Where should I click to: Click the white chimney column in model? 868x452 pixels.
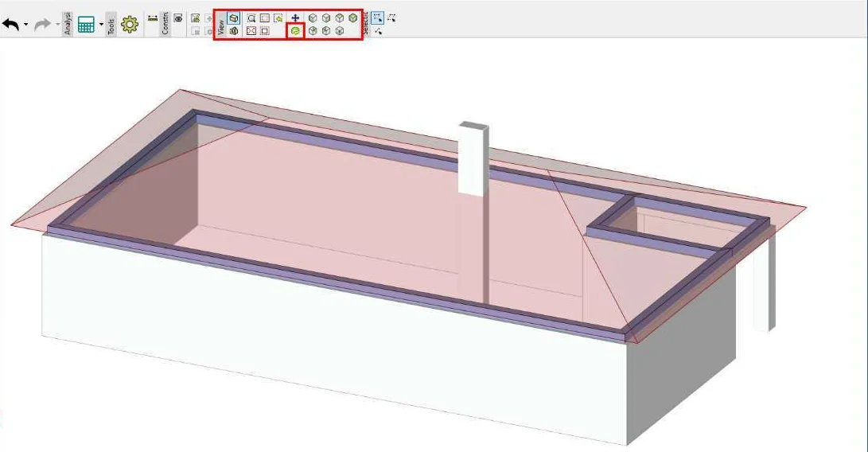[x=473, y=161]
